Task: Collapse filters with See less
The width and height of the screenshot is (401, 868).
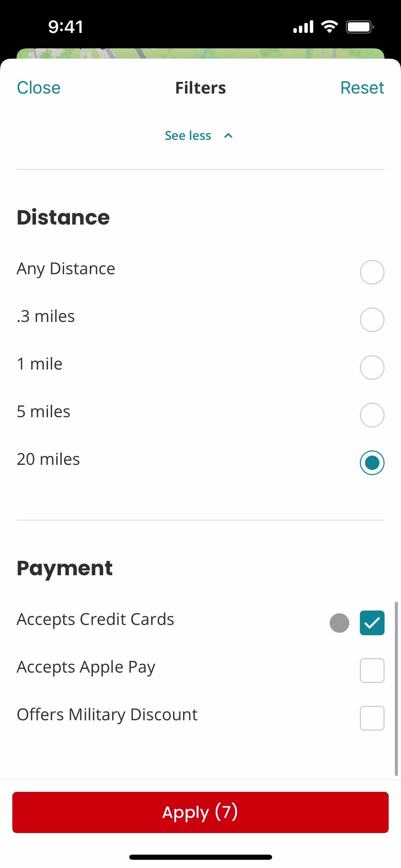Action: pyautogui.click(x=188, y=136)
